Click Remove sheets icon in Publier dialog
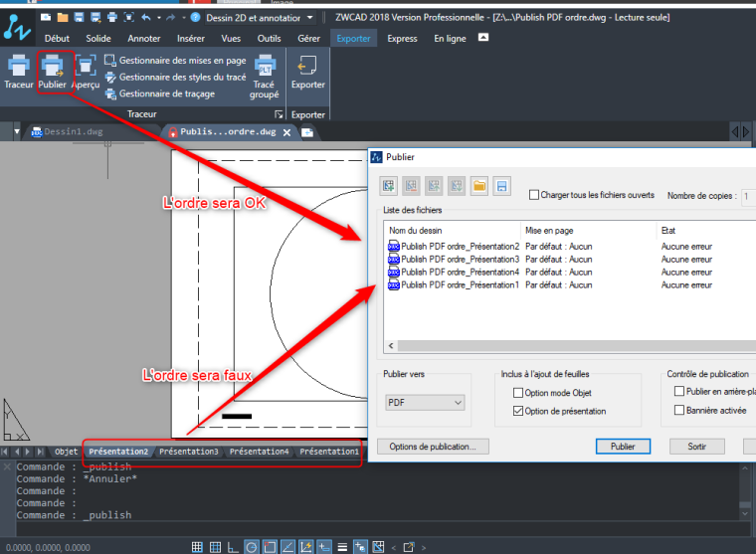The image size is (756, 554). coord(411,186)
